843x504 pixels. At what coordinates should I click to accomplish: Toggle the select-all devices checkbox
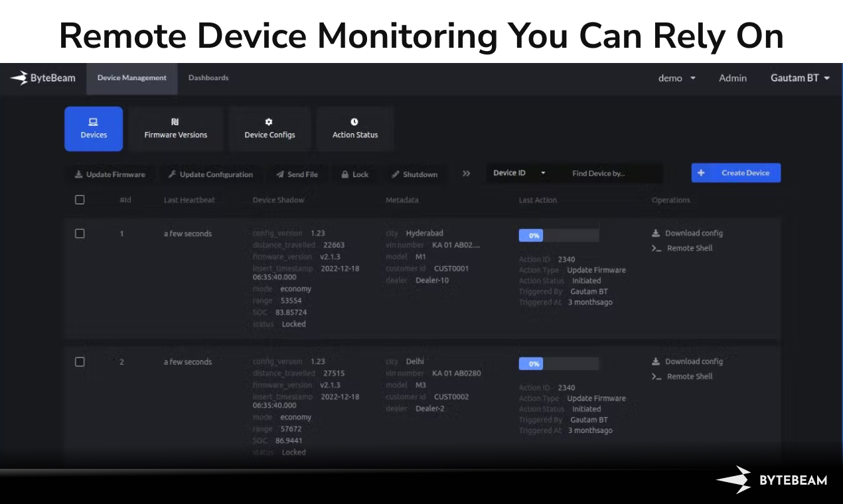point(80,200)
